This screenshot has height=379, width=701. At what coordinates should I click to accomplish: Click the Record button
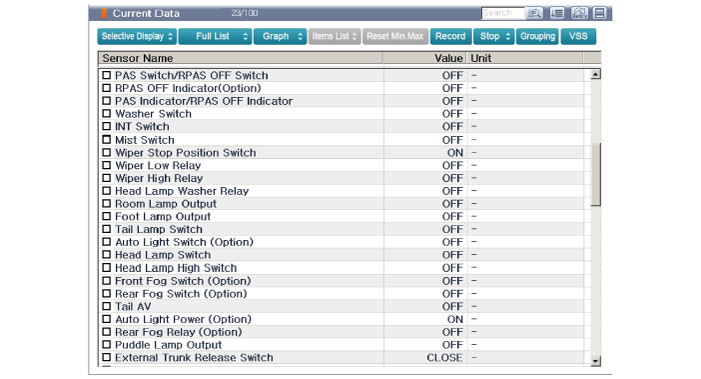[x=451, y=37]
